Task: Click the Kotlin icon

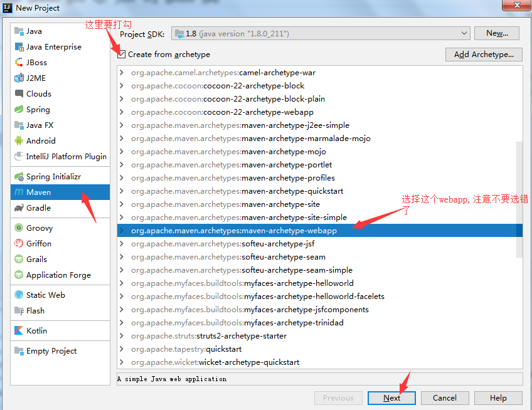Action: (x=19, y=330)
